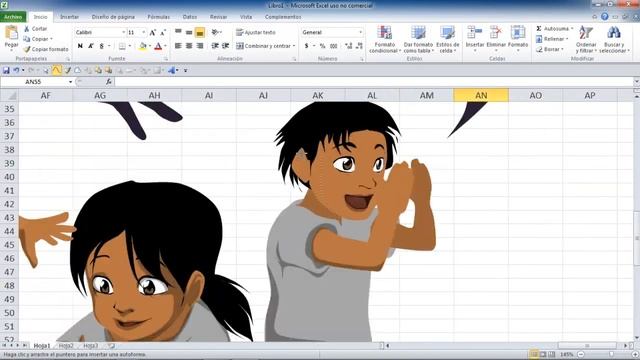
Task: Decrease indent in Alineación
Action: click(x=215, y=46)
